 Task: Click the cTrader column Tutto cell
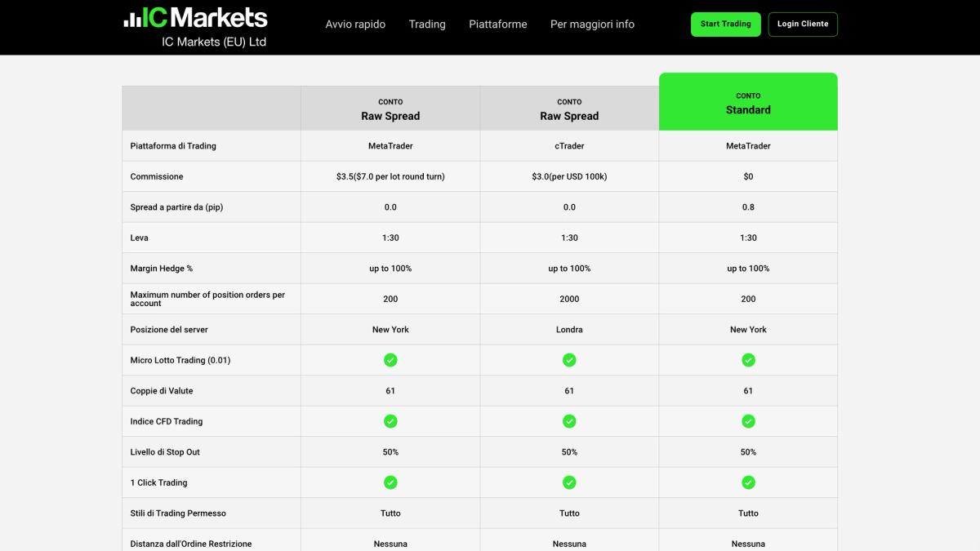pyautogui.click(x=569, y=513)
